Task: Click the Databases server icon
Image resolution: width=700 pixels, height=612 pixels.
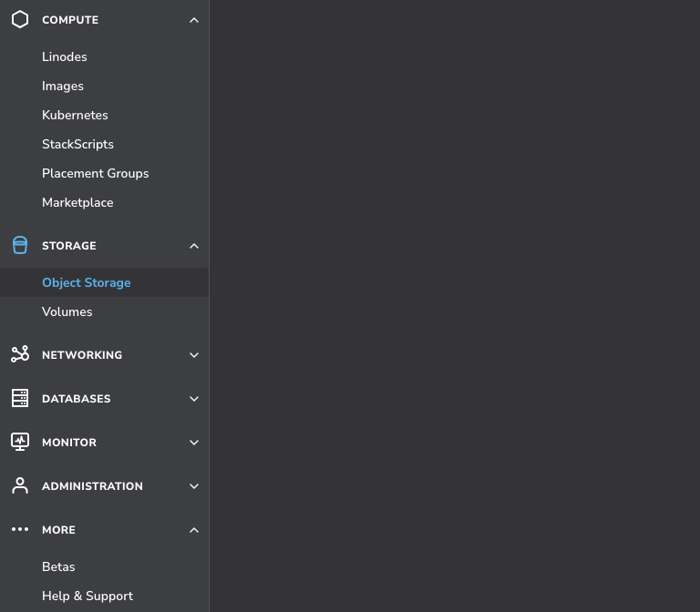Action: tap(20, 399)
